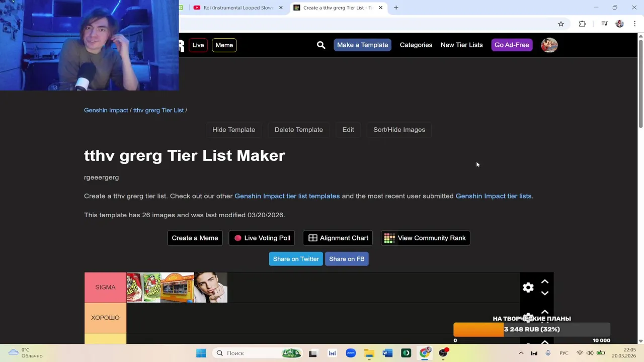Open Genshin Impact tier list templates link
Screen dimensions: 644x362
(287, 196)
